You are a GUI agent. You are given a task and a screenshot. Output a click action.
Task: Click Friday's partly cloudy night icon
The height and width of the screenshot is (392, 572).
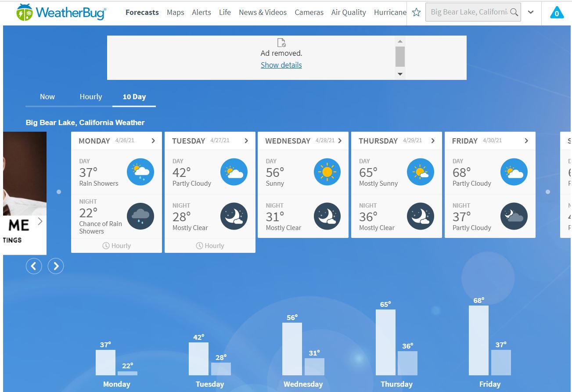pyautogui.click(x=514, y=216)
